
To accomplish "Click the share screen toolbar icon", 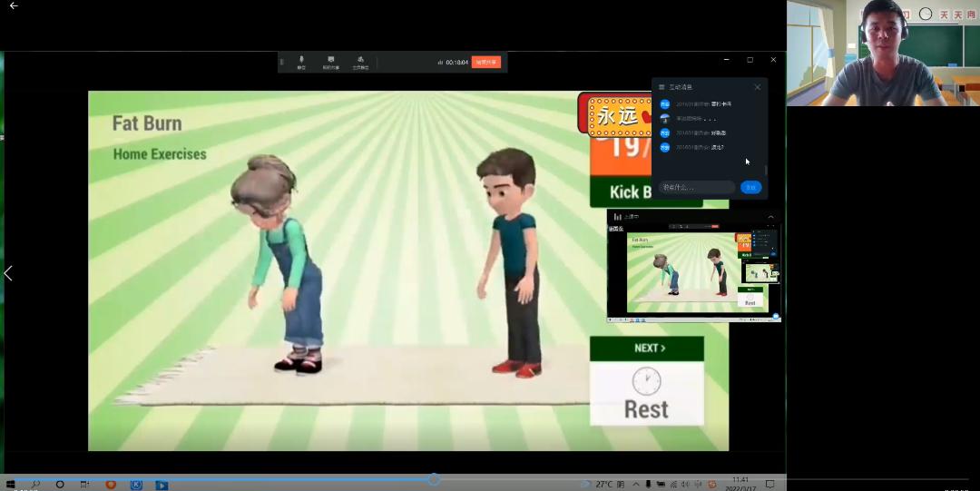I will click(330, 62).
